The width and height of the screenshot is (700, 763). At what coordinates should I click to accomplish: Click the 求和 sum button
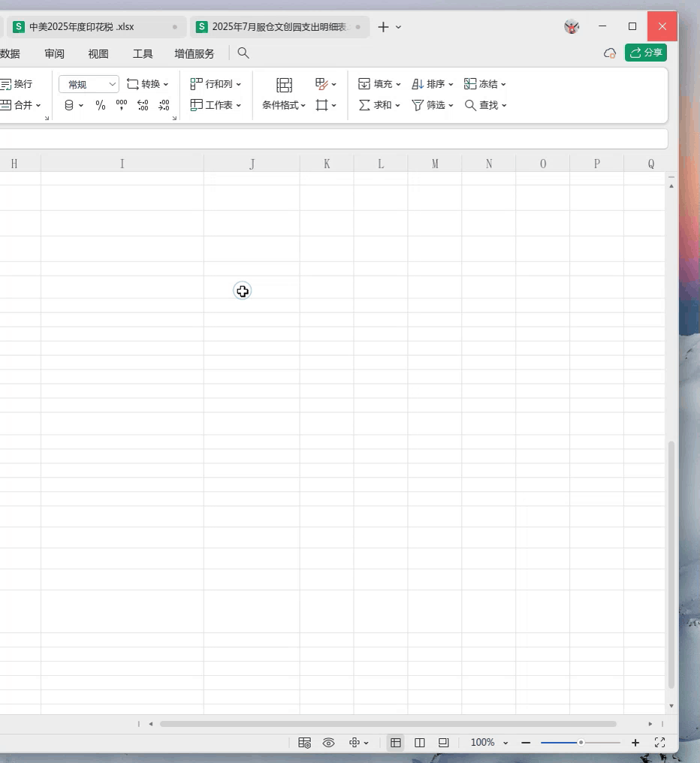379,105
